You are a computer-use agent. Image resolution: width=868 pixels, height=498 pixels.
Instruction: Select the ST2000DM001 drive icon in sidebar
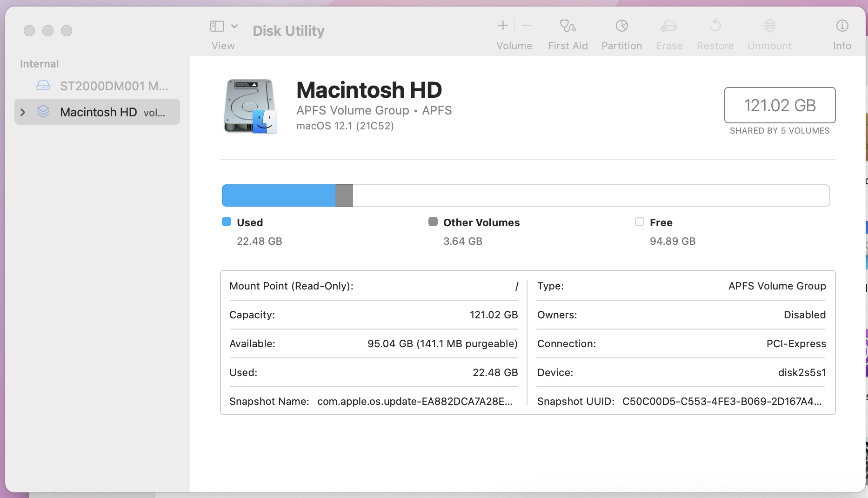coord(43,85)
